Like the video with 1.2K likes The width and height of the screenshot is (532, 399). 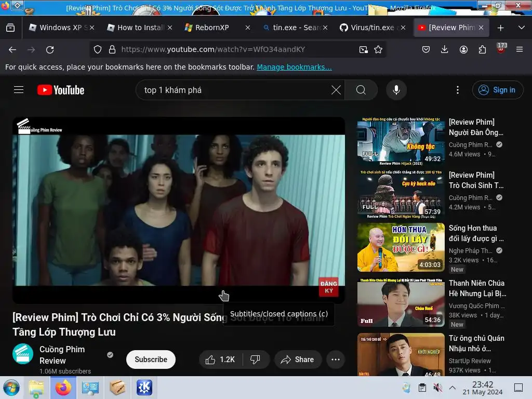[x=220, y=360]
